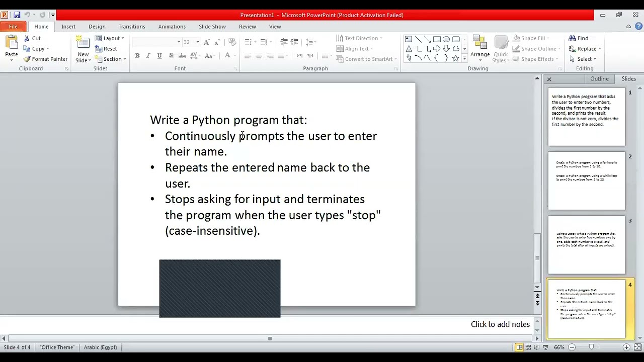Viewport: 644px width, 362px height.
Task: Open the File menu
Action: [13, 27]
